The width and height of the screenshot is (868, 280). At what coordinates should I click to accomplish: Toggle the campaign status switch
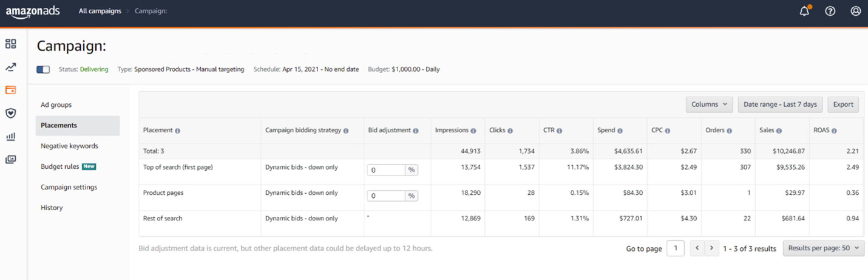43,69
